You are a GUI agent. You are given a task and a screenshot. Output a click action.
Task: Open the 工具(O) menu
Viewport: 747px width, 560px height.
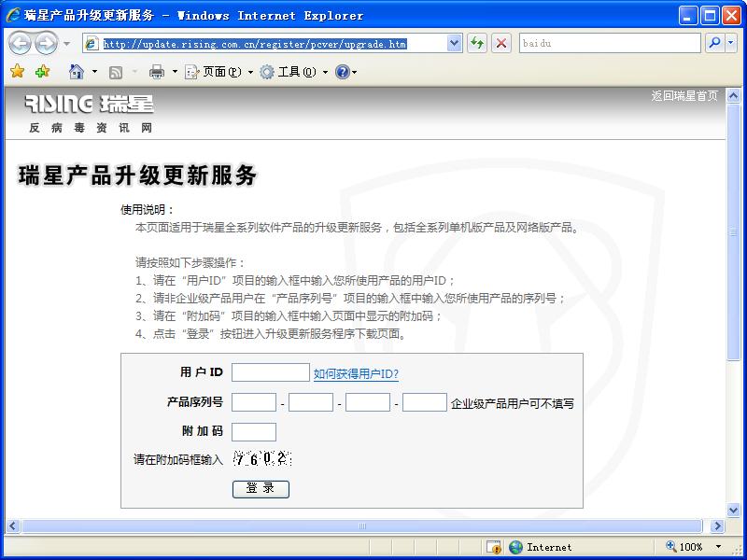tap(294, 72)
